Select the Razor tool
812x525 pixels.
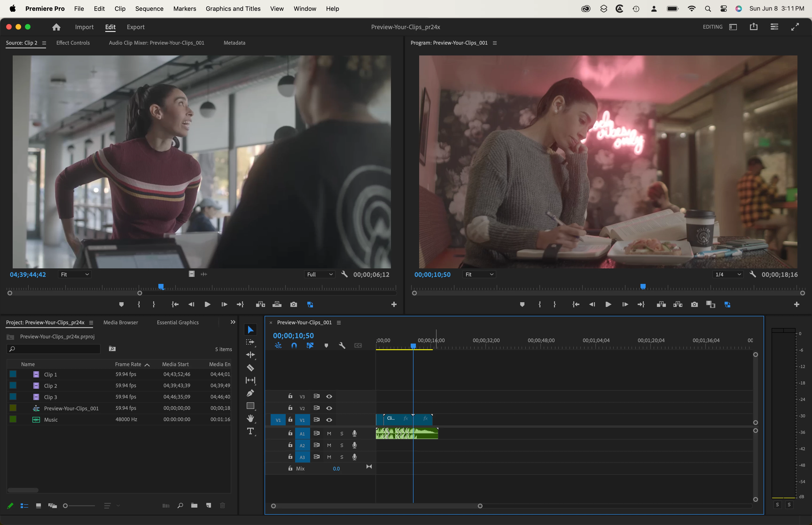[x=250, y=368]
